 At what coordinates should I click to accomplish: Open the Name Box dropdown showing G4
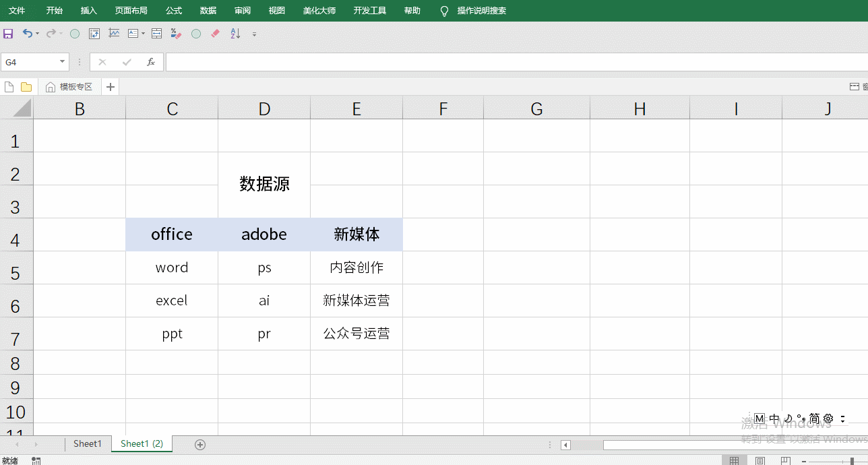click(61, 61)
